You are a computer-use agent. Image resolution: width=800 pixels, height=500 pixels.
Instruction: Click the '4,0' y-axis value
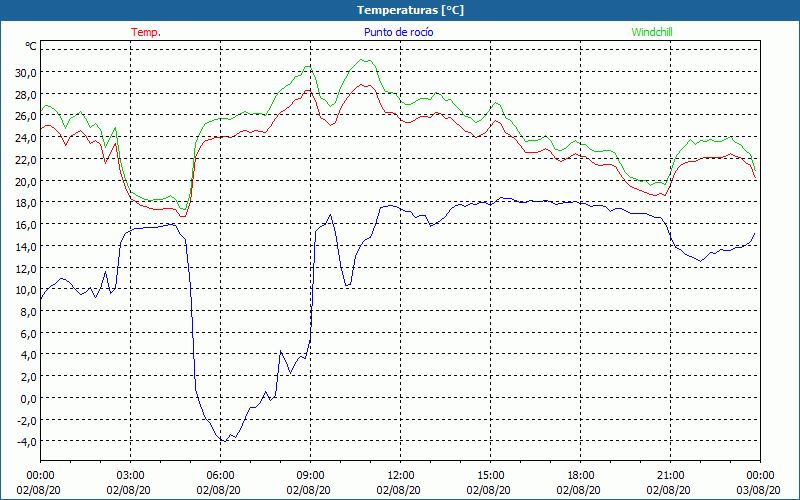point(28,355)
